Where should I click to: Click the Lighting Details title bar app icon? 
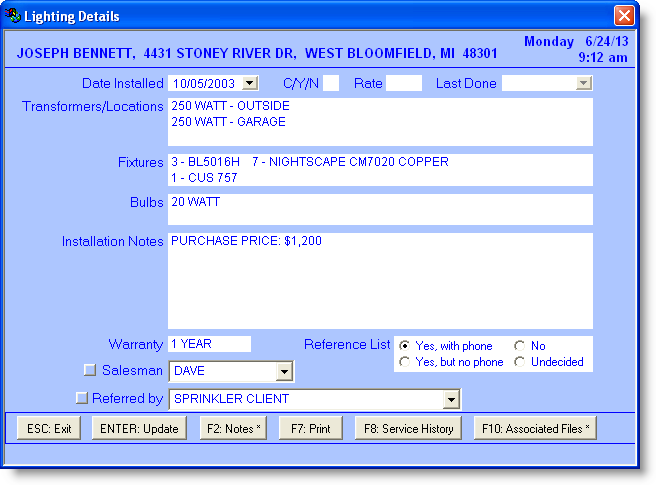click(14, 16)
